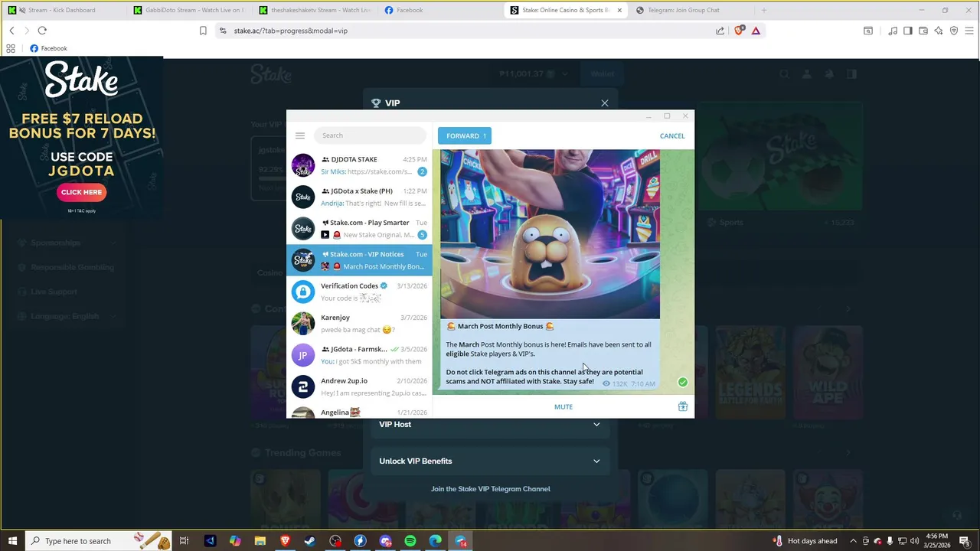Click the address bar URL
This screenshot has width=980, height=551.
(x=291, y=31)
